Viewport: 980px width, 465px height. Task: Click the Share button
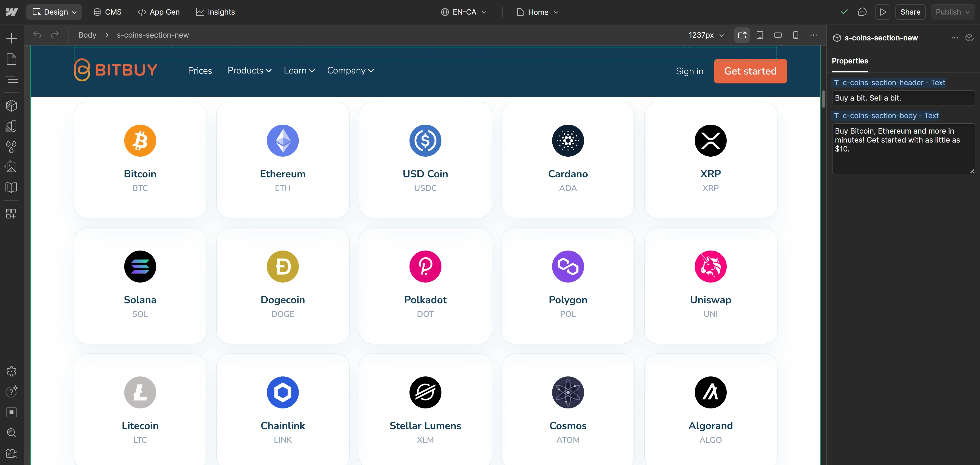(x=910, y=12)
